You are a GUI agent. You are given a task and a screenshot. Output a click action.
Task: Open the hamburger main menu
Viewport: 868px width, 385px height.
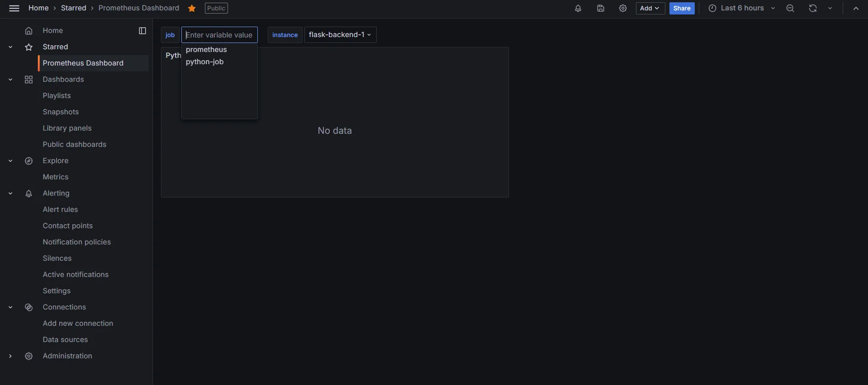14,8
